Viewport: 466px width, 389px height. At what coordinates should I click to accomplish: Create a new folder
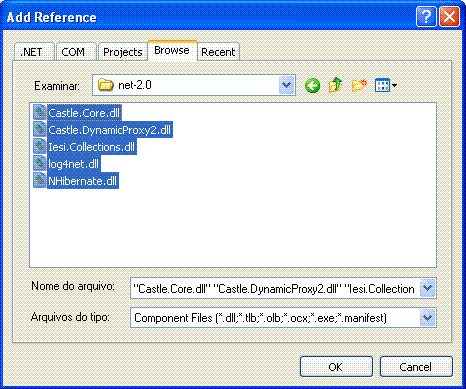(x=359, y=85)
